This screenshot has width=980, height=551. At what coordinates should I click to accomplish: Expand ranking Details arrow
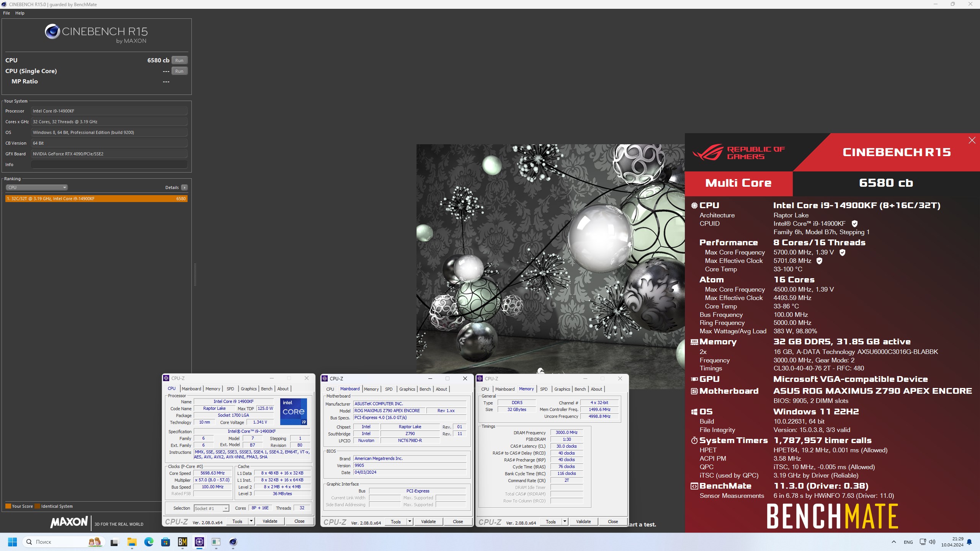click(x=185, y=187)
